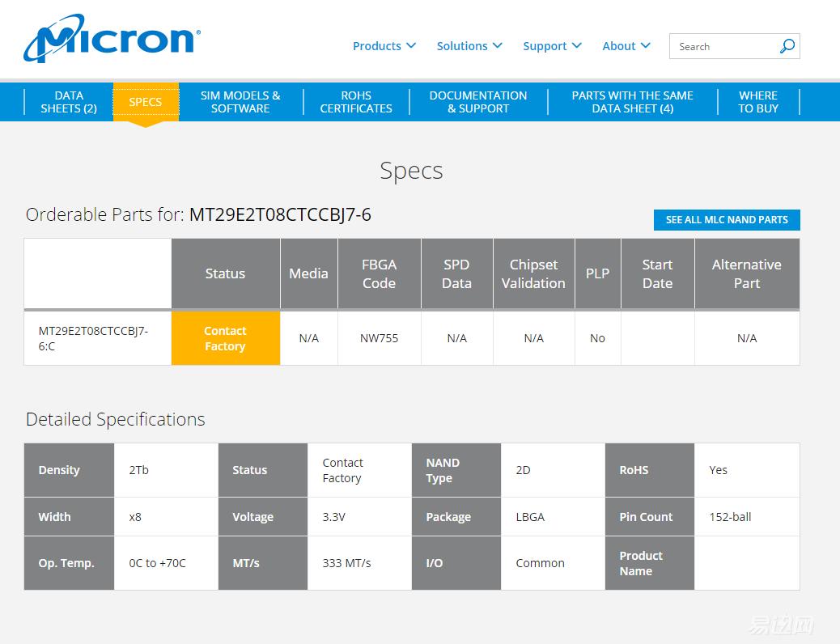Screen dimensions: 840x644
Task: Open the Documentation & Support tab
Action: tap(477, 102)
